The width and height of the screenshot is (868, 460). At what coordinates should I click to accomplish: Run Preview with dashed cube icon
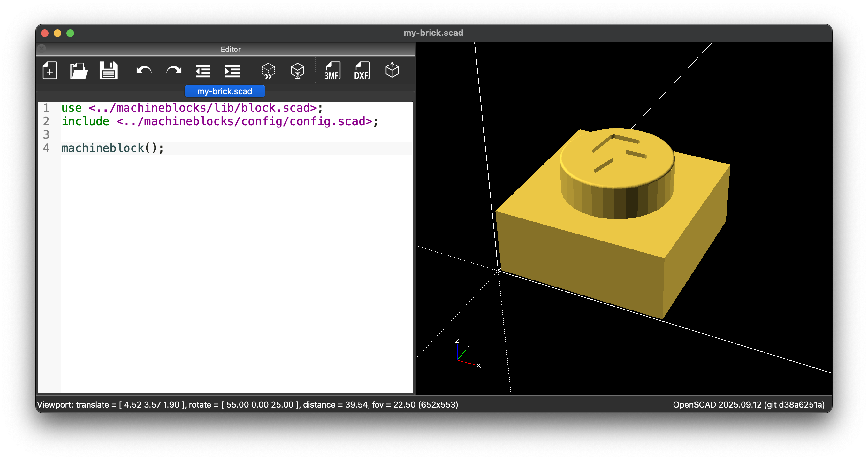coord(268,71)
